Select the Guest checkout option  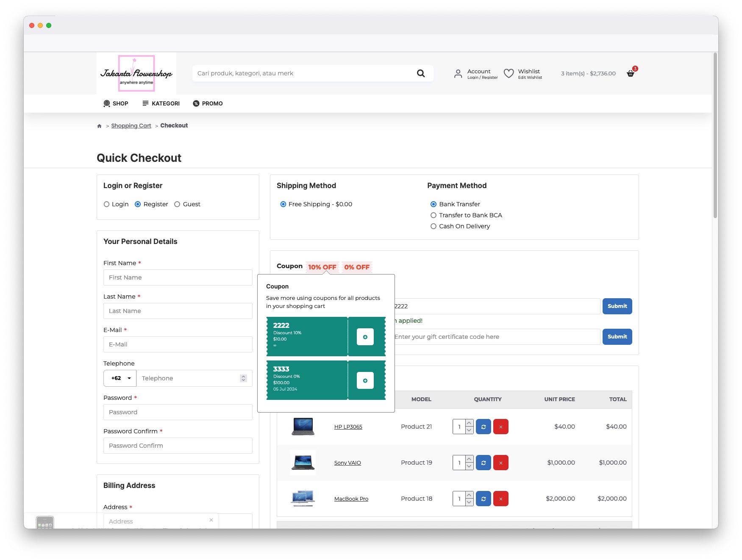(x=177, y=204)
